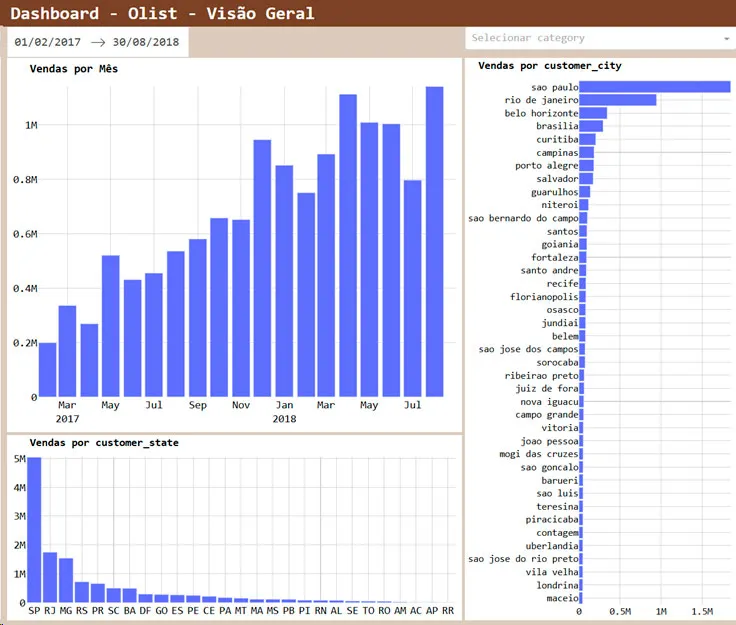Click the BA state axis label
Image resolution: width=736 pixels, height=625 pixels.
point(130,610)
